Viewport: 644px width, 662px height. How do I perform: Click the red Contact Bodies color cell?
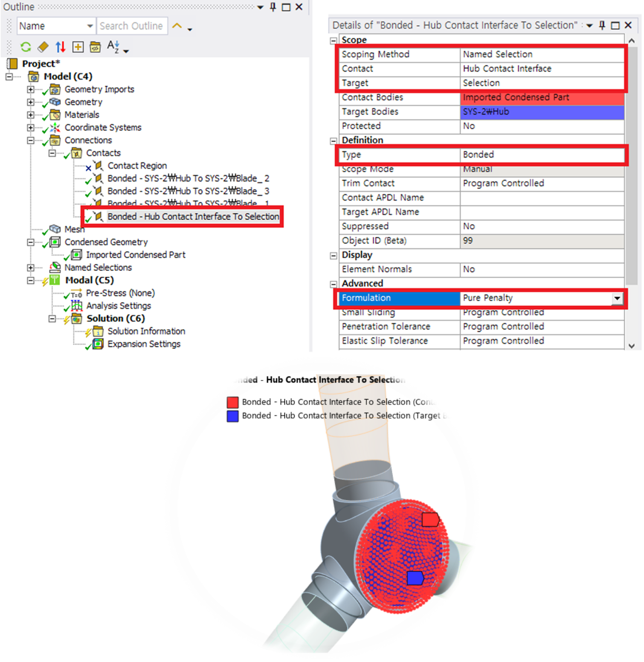pyautogui.click(x=542, y=97)
